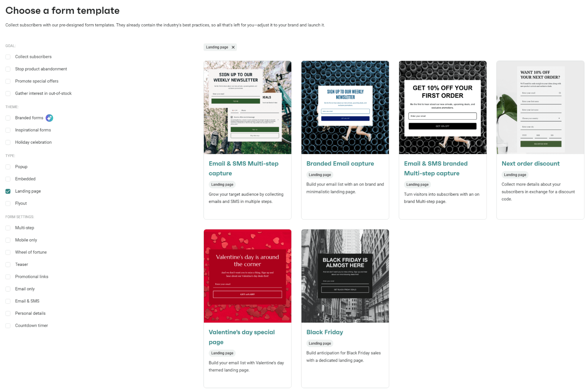Click the Branded Email capture preview image
This screenshot has height=392, width=588.
(345, 107)
